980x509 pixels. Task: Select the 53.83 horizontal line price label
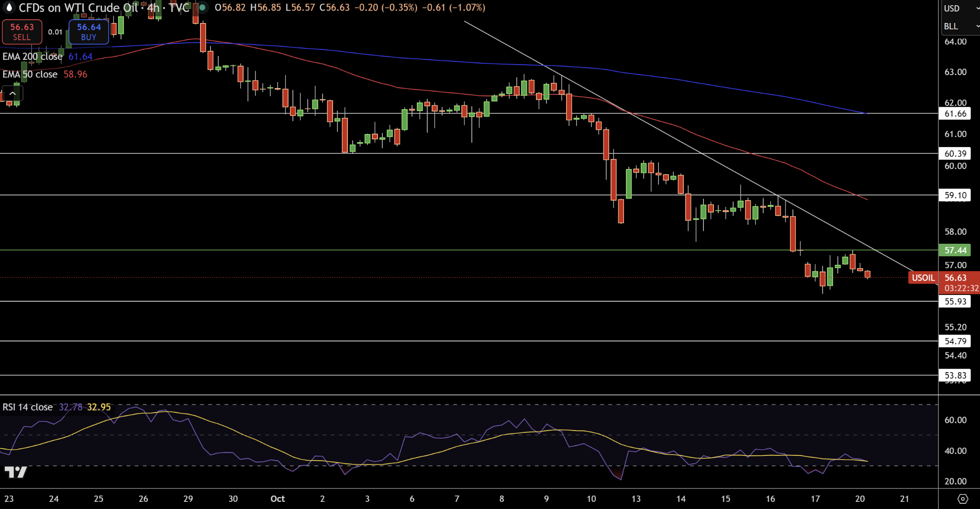click(x=955, y=375)
